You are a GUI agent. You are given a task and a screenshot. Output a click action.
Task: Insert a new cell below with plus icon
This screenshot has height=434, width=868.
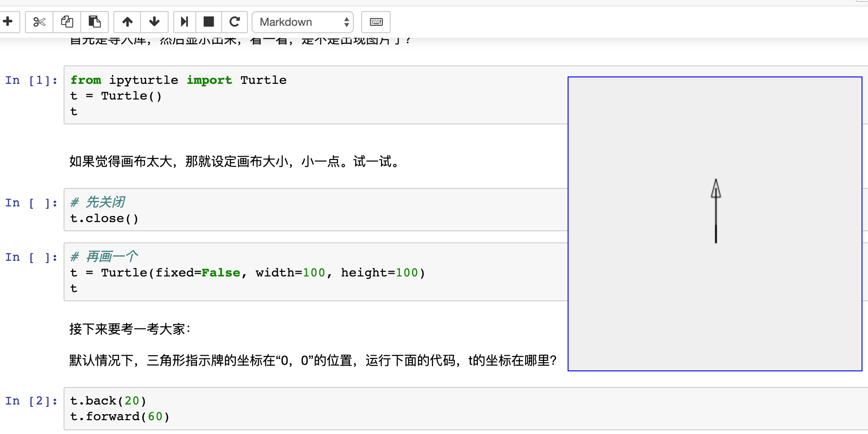(8, 22)
